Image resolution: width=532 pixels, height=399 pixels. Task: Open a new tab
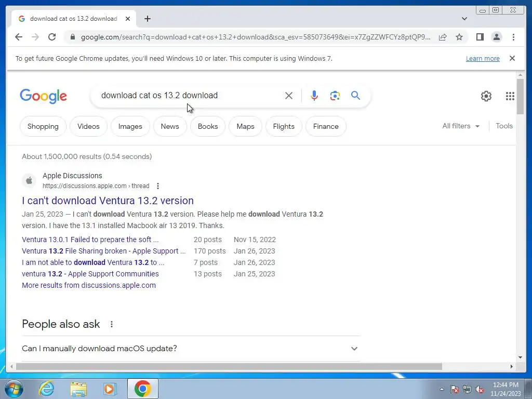[147, 19]
